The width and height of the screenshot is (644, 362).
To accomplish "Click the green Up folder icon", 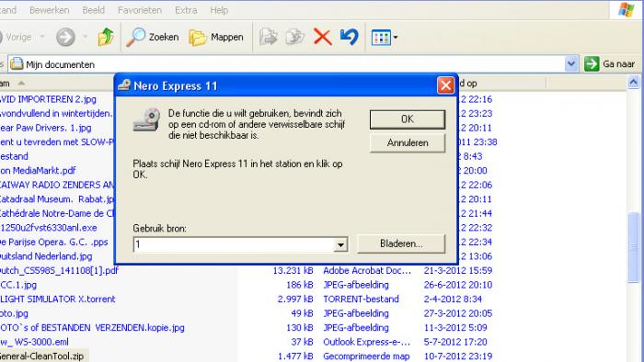I will tap(106, 37).
